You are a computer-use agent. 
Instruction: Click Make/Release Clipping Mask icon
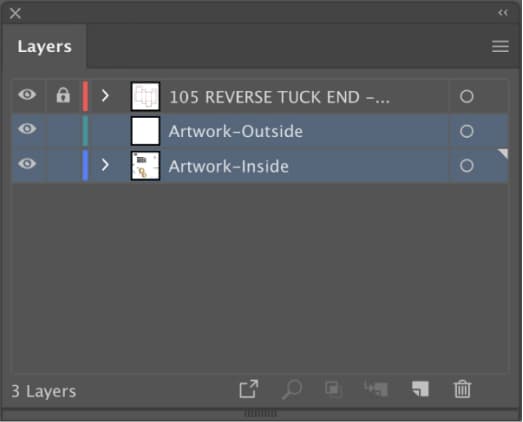[x=334, y=389]
